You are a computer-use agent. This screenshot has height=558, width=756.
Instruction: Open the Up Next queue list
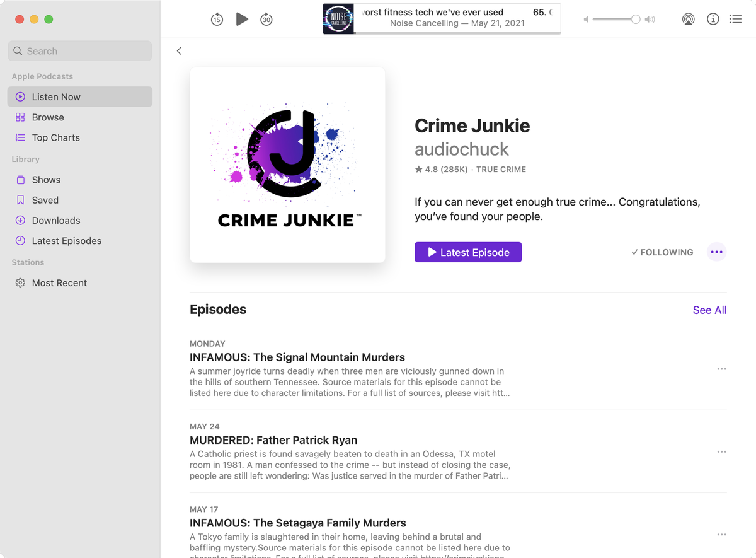pos(735,19)
